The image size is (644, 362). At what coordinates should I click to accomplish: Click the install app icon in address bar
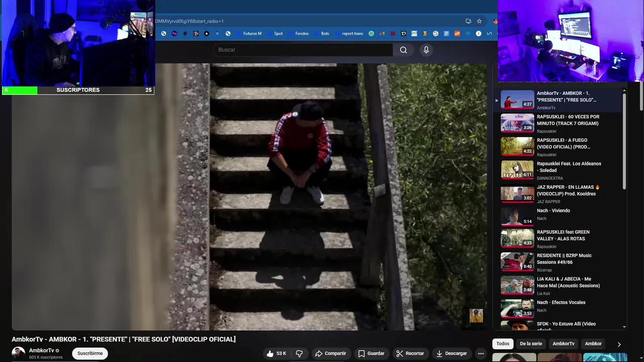[468, 21]
